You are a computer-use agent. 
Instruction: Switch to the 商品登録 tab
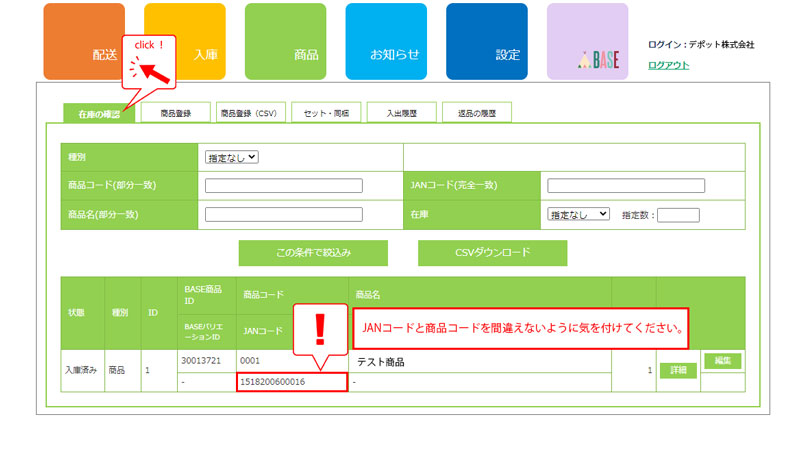point(176,114)
